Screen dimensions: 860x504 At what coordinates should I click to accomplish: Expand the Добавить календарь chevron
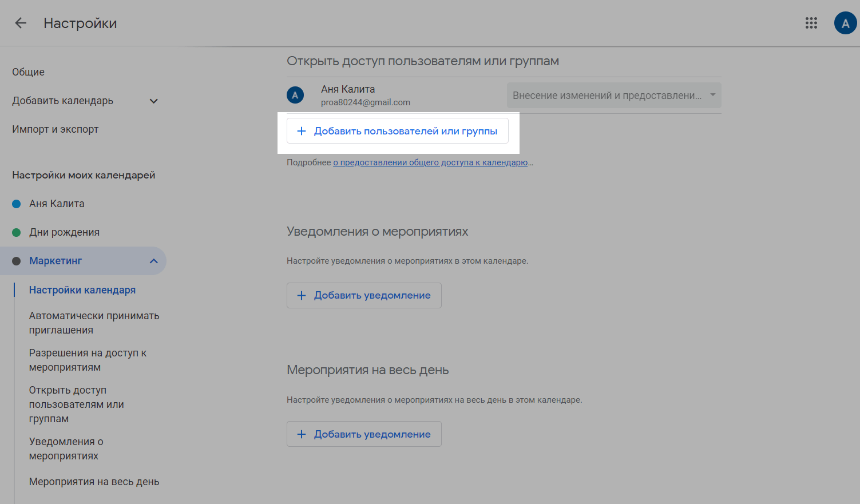coord(153,101)
